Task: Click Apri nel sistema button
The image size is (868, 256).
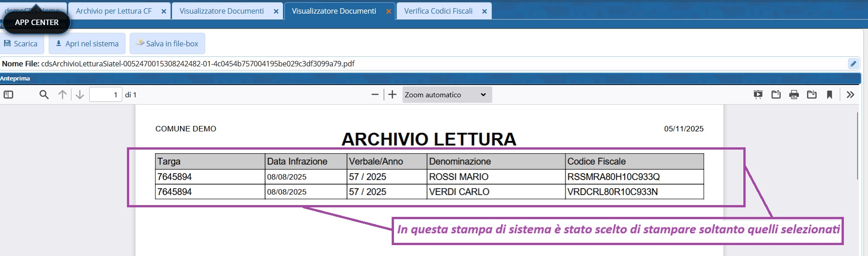Action: [x=87, y=44]
